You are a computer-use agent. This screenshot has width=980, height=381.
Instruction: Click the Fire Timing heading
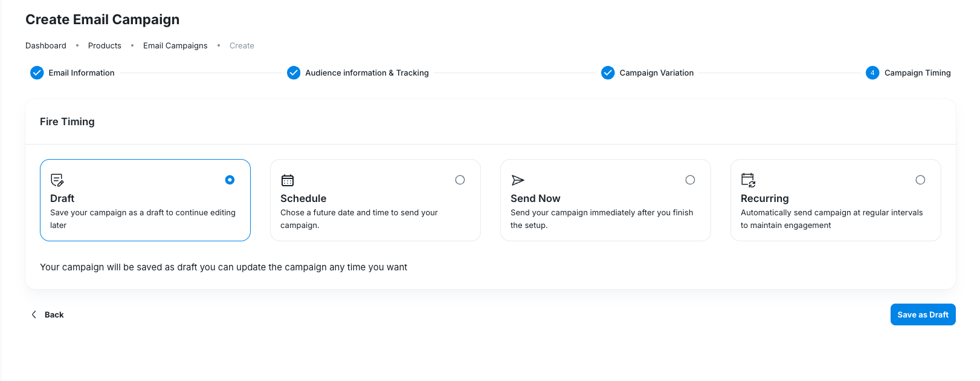coord(67,122)
